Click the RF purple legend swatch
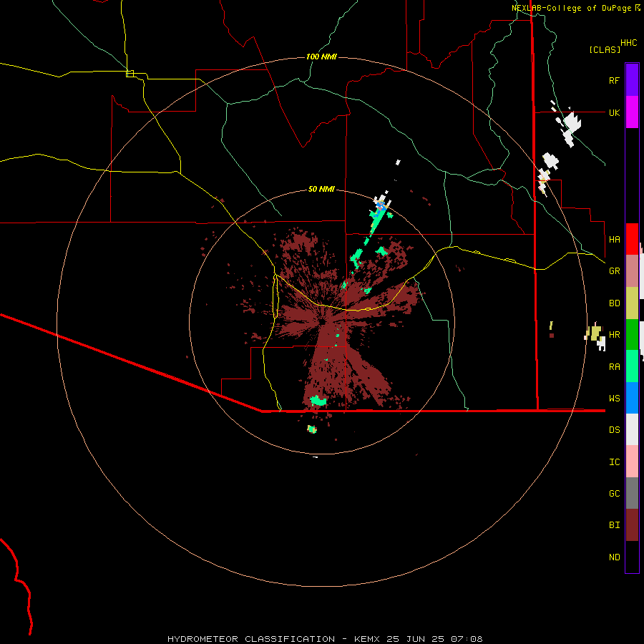Screen dimensions: 644x644 (x=632, y=80)
